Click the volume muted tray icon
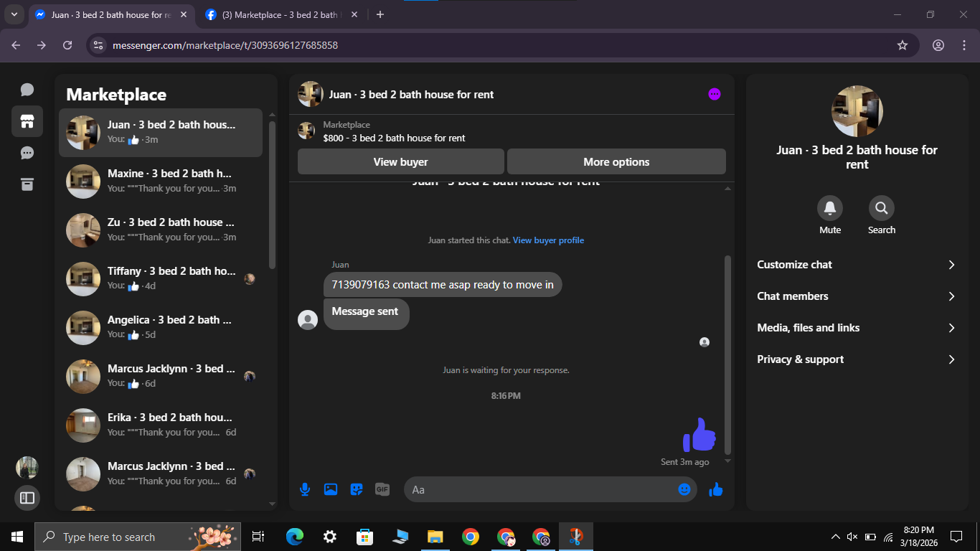Viewport: 980px width, 551px height. pyautogui.click(x=852, y=537)
